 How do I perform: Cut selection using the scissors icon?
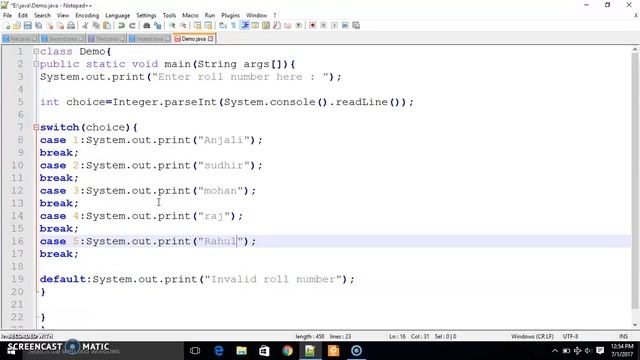(85, 25)
